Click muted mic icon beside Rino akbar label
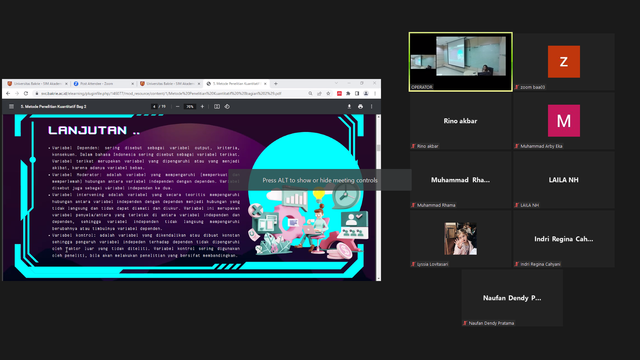 tap(413, 146)
